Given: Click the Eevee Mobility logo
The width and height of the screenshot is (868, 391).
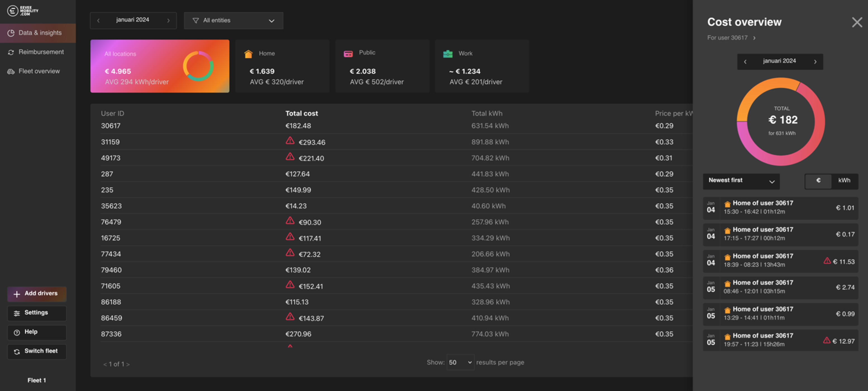Looking at the screenshot, I should pos(23,11).
